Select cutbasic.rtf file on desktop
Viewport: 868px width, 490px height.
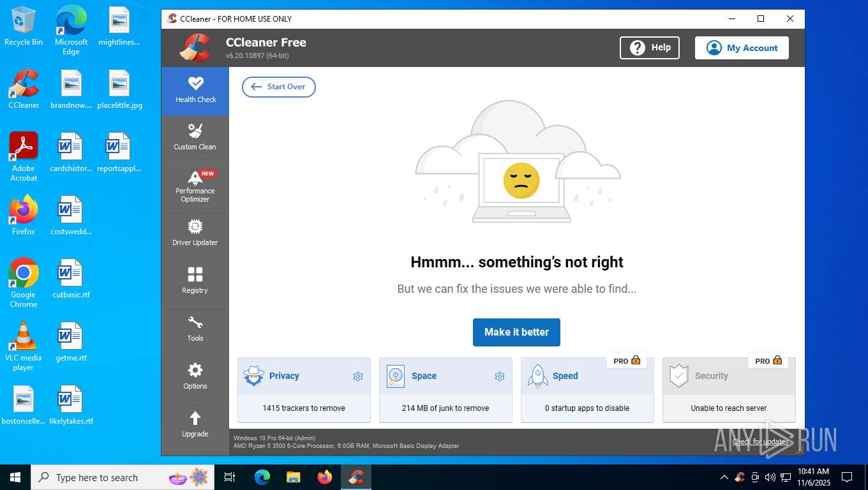coord(71,279)
